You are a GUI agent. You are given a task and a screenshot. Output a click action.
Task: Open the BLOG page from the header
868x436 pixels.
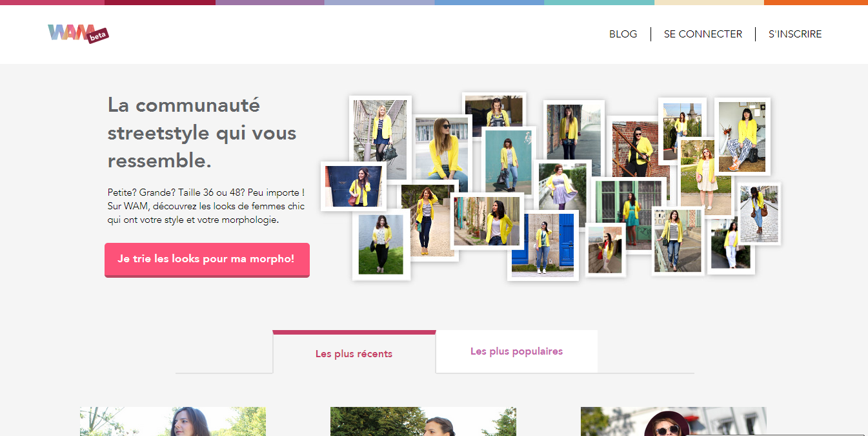[623, 34]
